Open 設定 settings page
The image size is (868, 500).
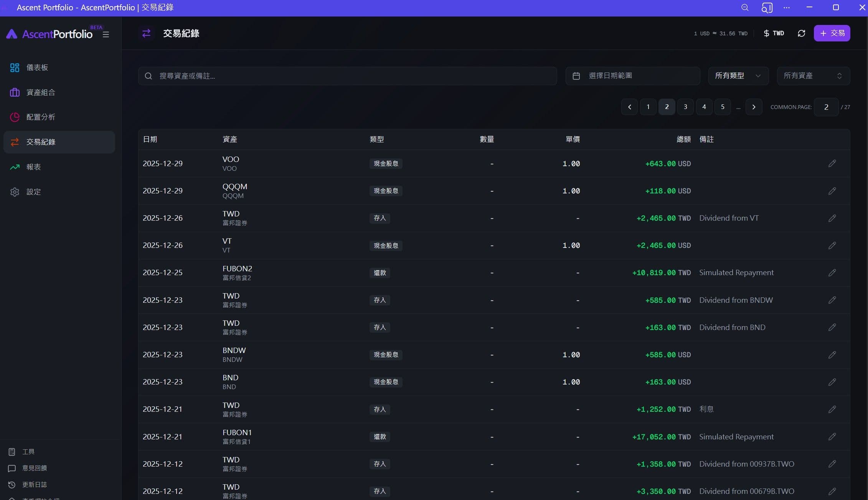click(x=59, y=192)
